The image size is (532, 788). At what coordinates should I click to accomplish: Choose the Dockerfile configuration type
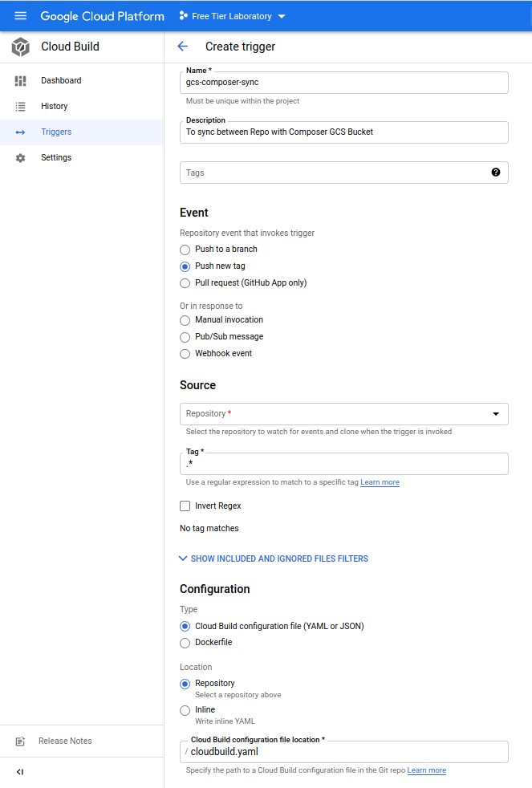pos(185,643)
